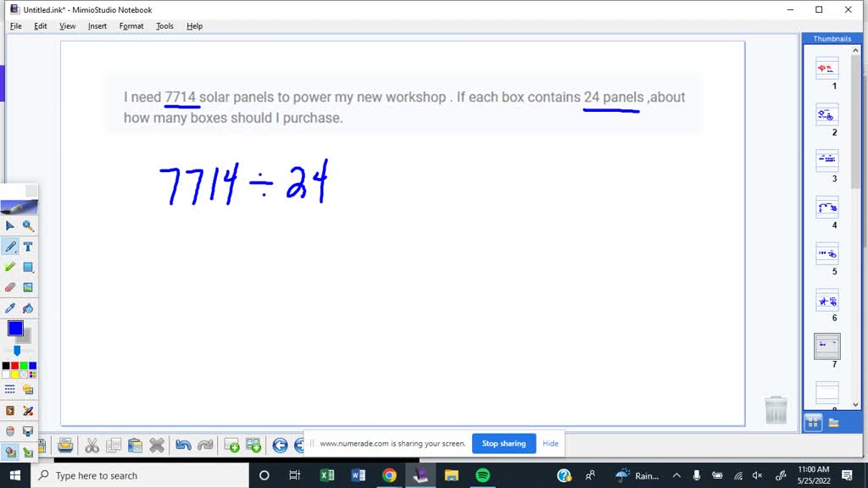This screenshot has width=868, height=488.
Task: Open the Format menu
Action: tap(131, 25)
